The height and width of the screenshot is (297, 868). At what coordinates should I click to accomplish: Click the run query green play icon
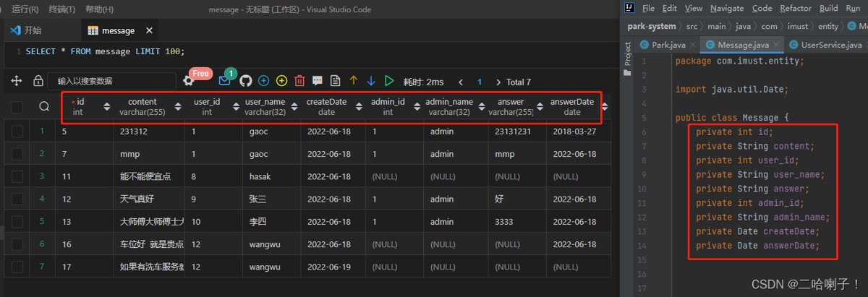(x=389, y=82)
